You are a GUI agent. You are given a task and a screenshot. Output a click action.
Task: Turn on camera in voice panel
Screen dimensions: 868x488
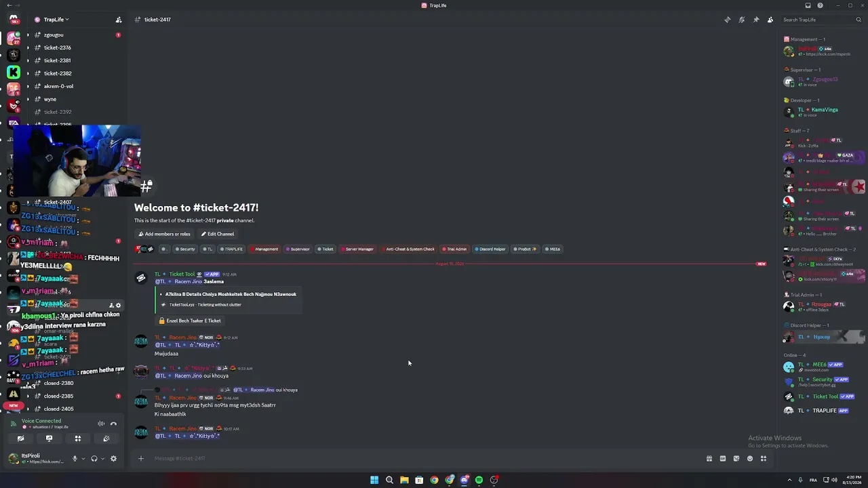[20, 439]
